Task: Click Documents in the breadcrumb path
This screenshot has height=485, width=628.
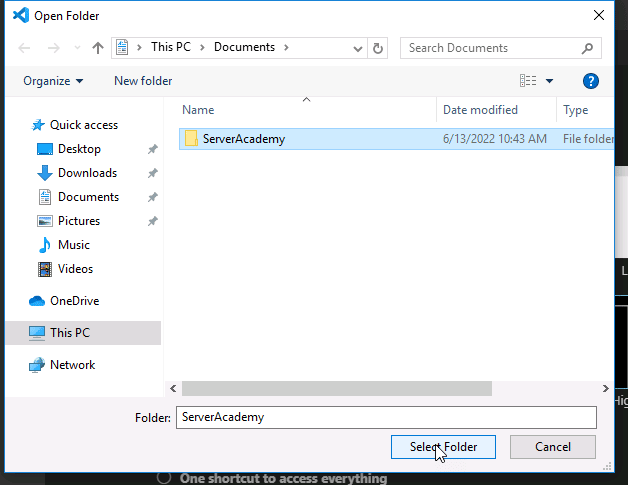Action: [x=244, y=48]
